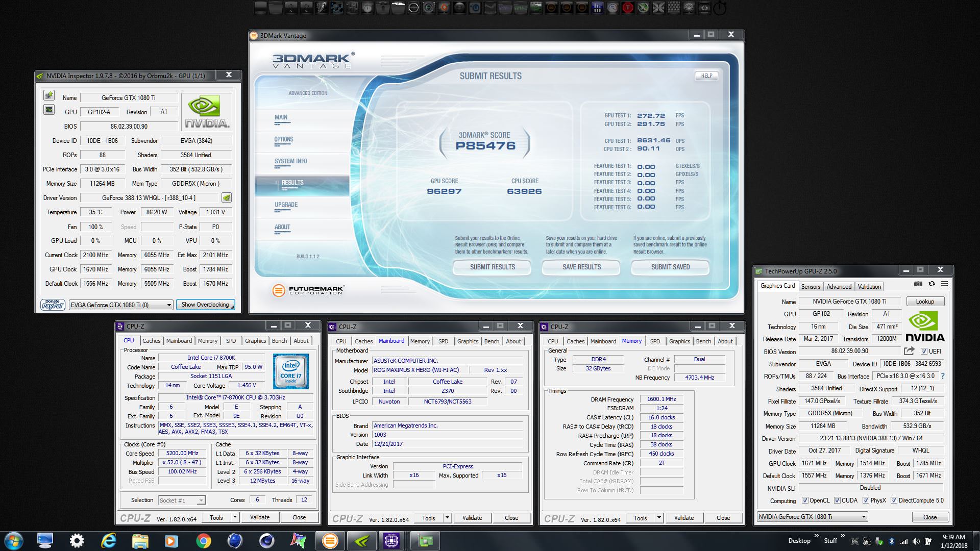Click the GPU-Z refresh icon
980x551 pixels.
pos(932,284)
